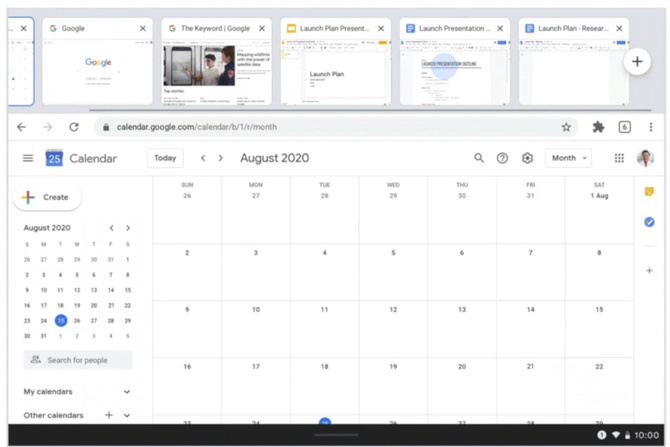Click the battery status icon

pyautogui.click(x=627, y=435)
